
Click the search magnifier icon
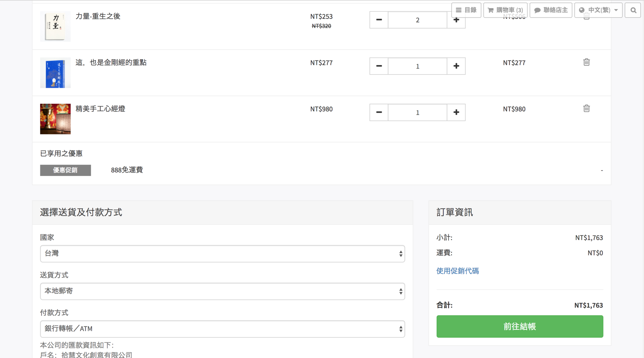pos(633,10)
